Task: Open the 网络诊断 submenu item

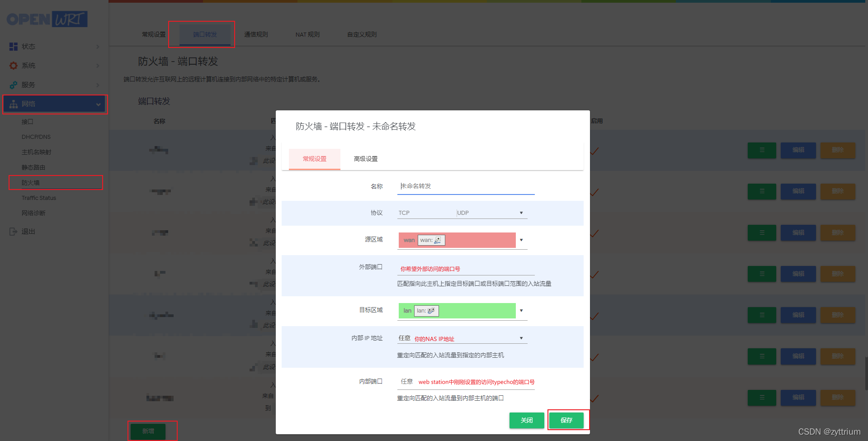Action: pos(33,213)
